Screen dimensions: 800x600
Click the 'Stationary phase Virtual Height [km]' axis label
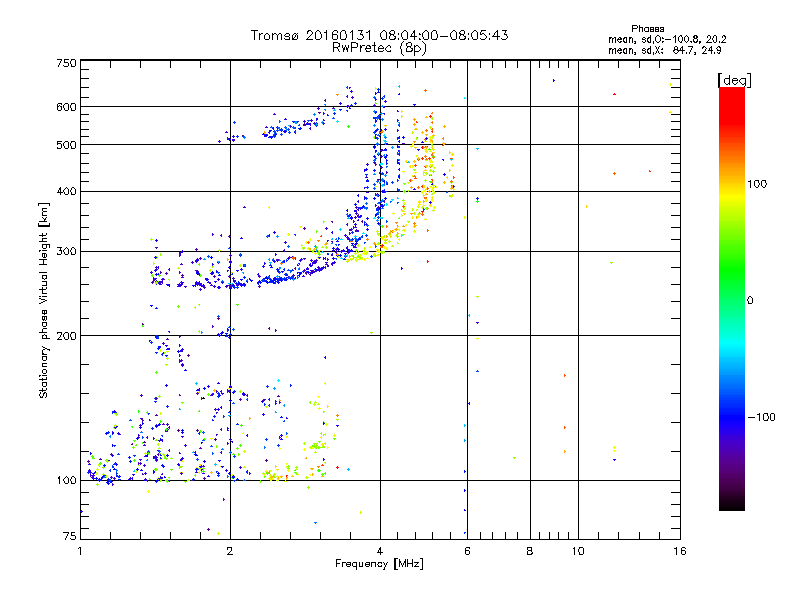[43, 301]
